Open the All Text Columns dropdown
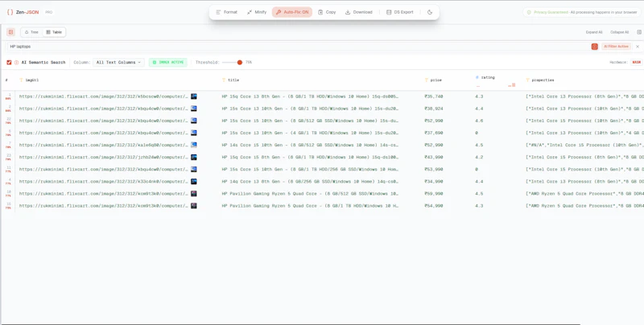Viewport: 644px width, 325px height. click(x=118, y=63)
